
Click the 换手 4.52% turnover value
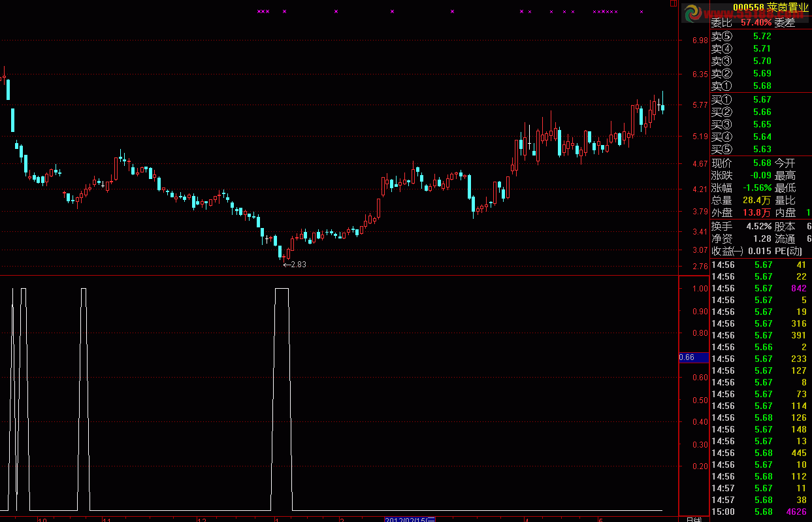coord(758,226)
